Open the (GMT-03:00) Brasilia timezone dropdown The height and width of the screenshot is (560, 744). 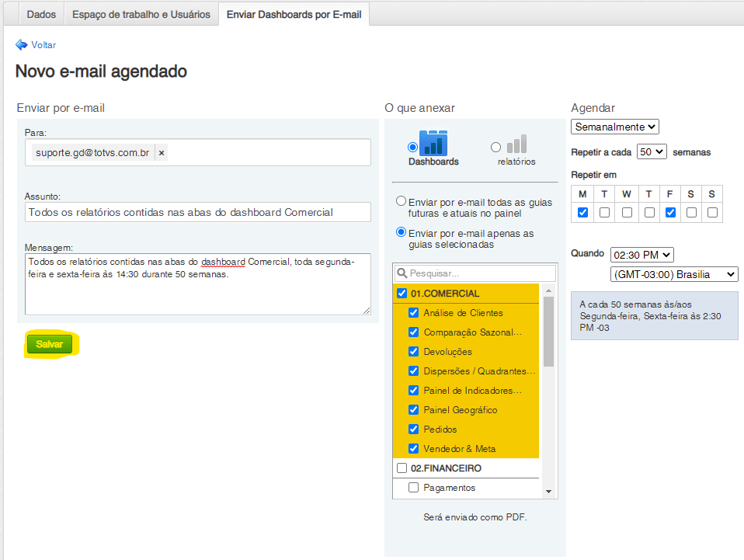click(674, 274)
